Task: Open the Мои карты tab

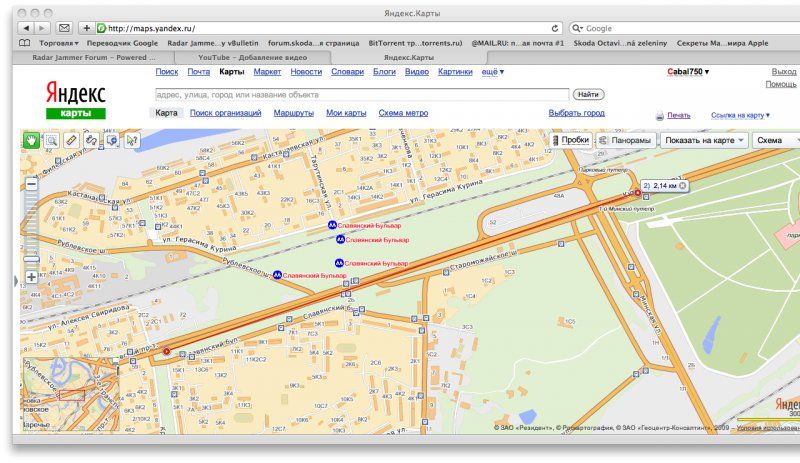Action: coord(346,113)
